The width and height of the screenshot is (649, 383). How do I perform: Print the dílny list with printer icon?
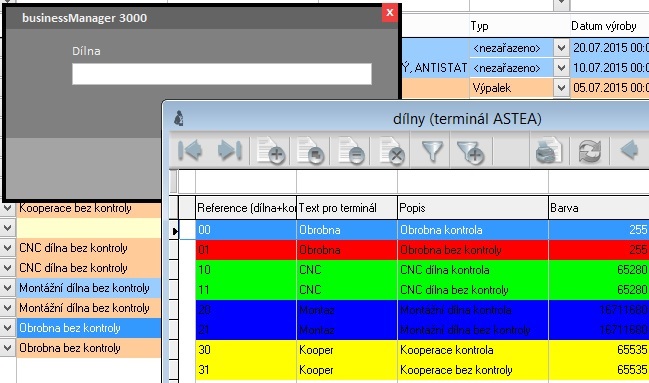(548, 151)
